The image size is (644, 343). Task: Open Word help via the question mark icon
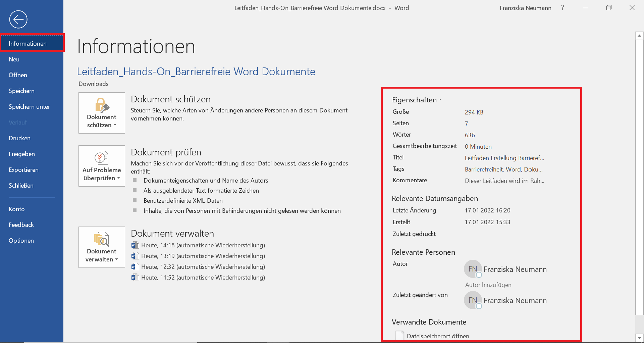click(562, 7)
